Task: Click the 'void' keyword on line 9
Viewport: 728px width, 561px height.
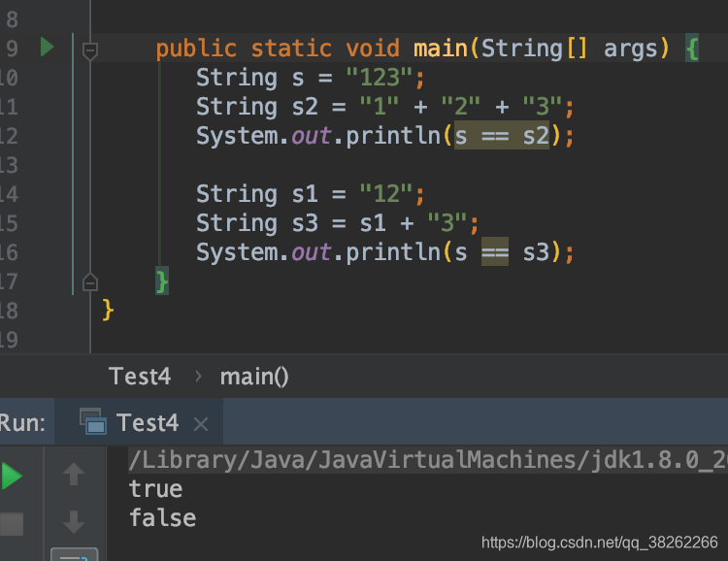Action: tap(373, 49)
